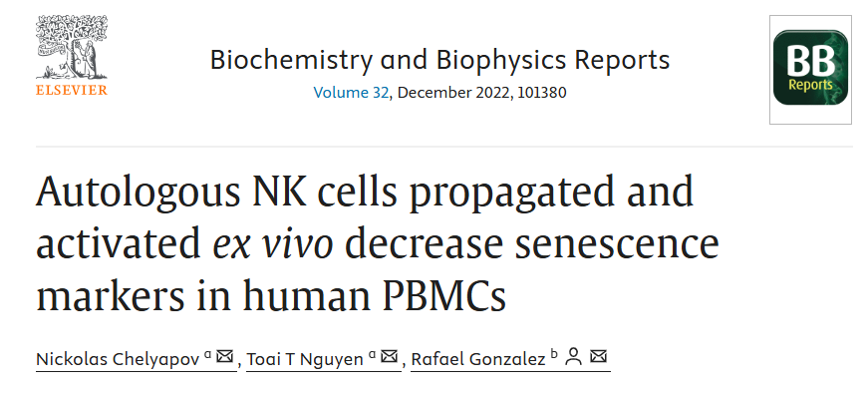Click the article number 101380

[542, 92]
